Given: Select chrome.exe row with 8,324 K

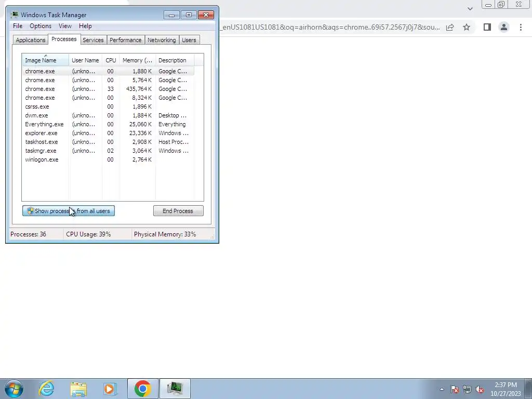Looking at the screenshot, I should pos(108,98).
